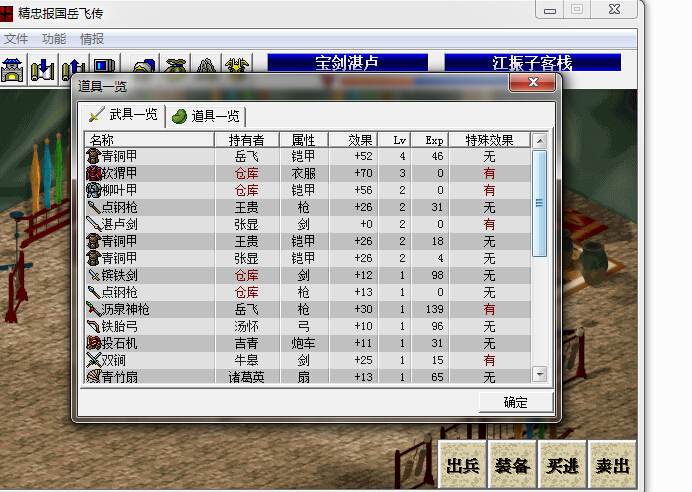Viewport: 692px width, 492px height.
Task: Click the red clothing icon beside 软猬甲
Action: point(94,173)
